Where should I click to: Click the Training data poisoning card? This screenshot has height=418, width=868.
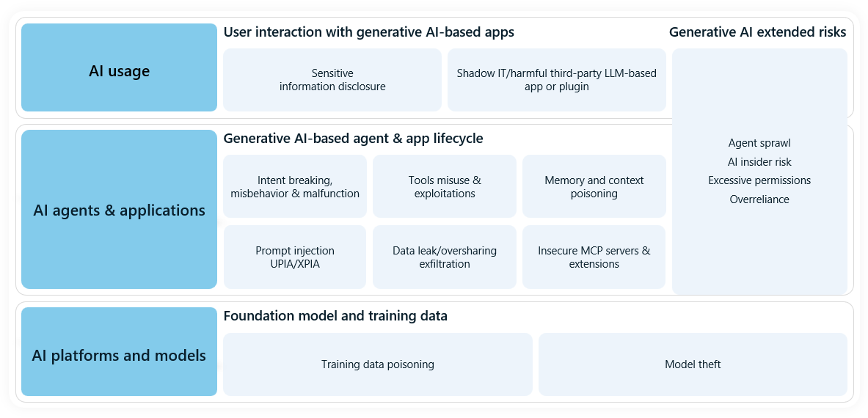pos(378,364)
